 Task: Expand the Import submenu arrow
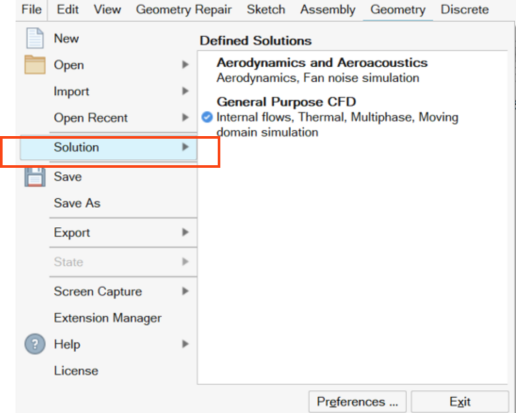(185, 91)
